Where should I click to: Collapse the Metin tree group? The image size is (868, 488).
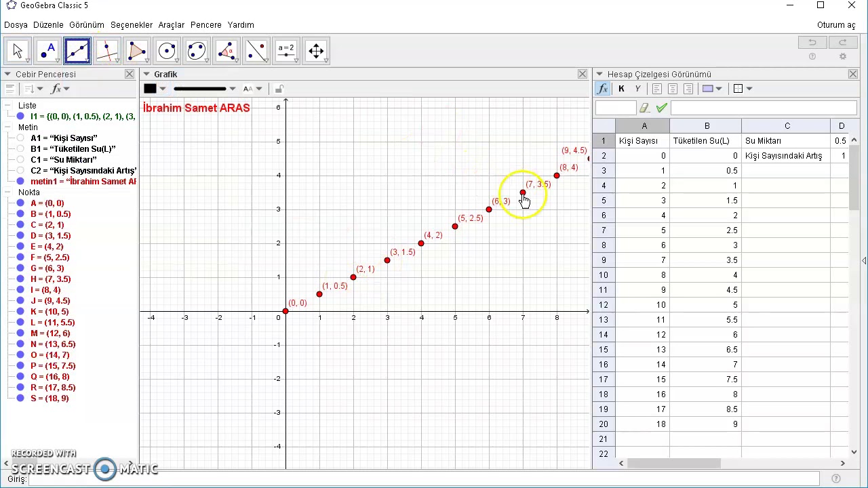8,127
